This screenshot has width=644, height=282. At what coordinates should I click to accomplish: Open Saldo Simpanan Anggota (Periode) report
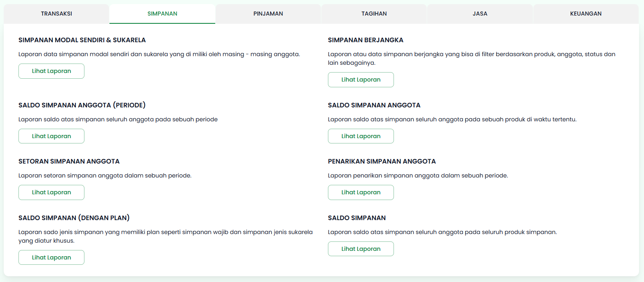coord(51,136)
